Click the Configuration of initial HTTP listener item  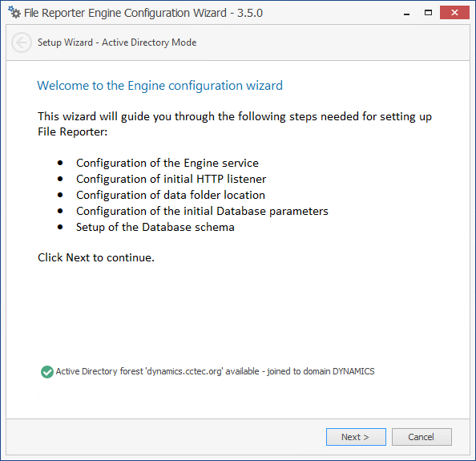coord(171,179)
